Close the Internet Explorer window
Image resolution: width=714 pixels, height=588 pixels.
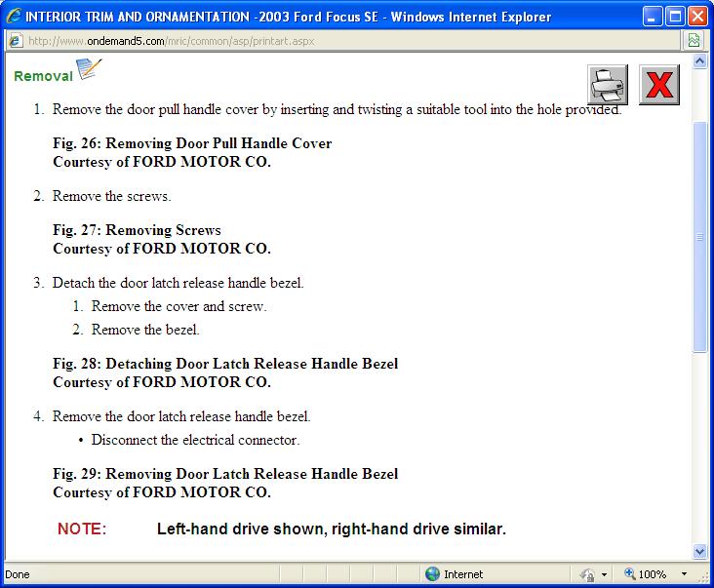pos(697,17)
